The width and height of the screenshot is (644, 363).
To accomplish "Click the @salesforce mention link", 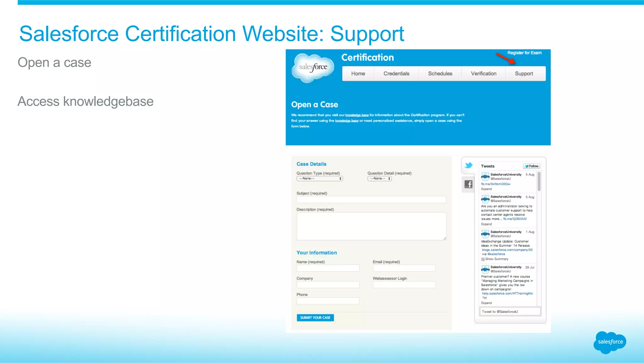I will (496, 254).
